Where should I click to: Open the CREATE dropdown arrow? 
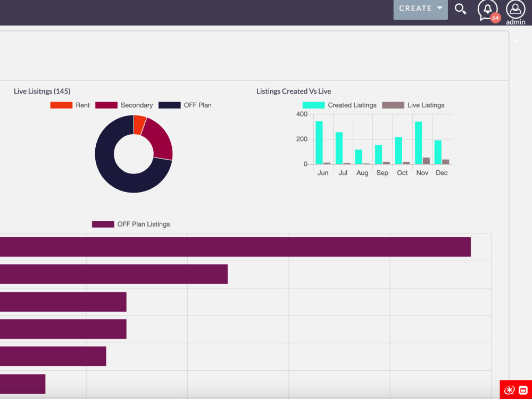tap(438, 7)
